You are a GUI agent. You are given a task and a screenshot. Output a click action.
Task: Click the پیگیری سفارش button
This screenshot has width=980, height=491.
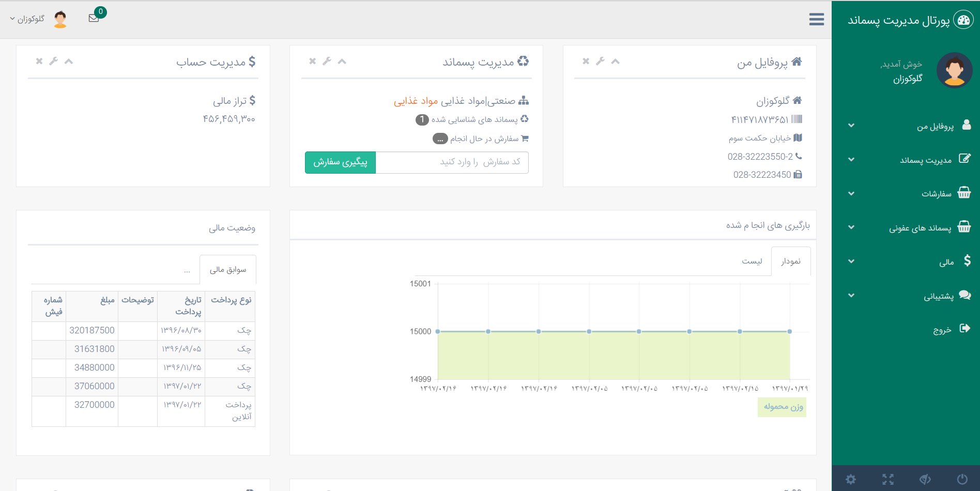(340, 162)
